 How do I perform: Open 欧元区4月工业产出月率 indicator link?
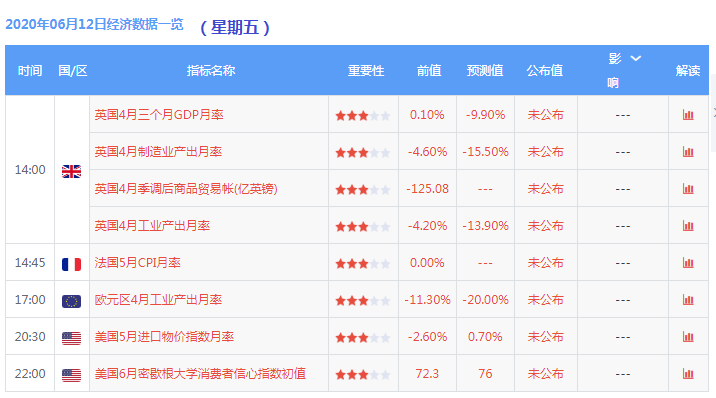click(x=158, y=299)
